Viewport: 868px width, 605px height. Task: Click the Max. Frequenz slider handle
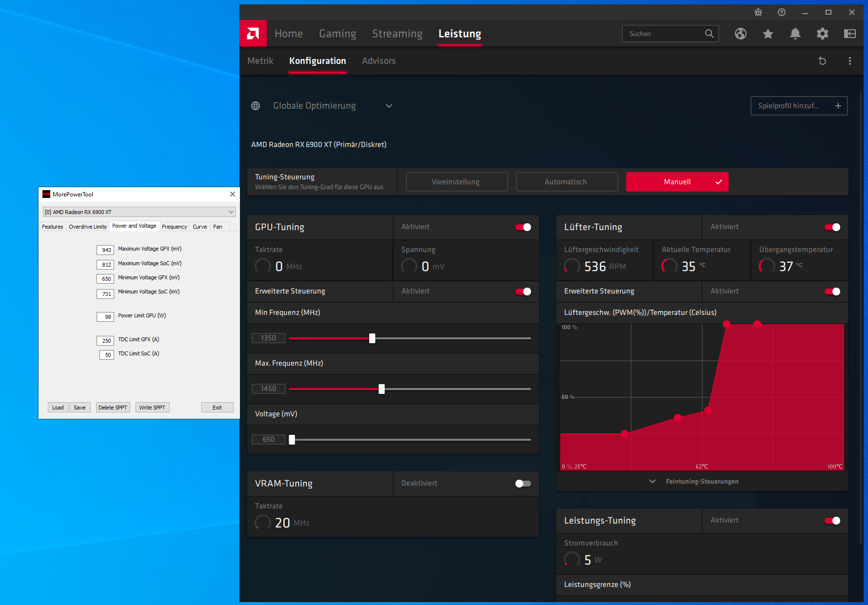pos(381,389)
